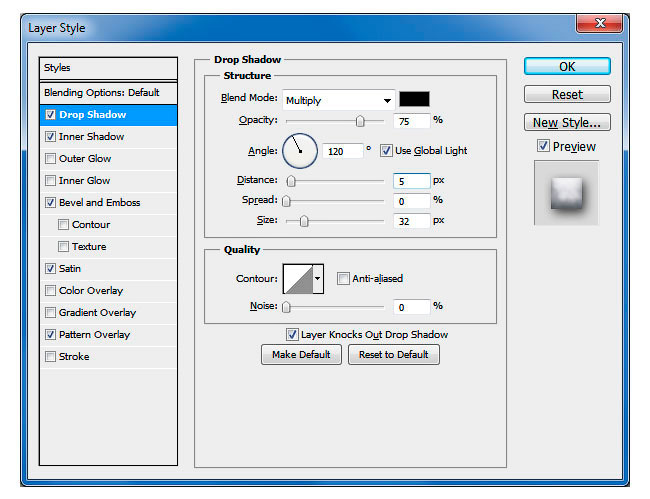This screenshot has width=650, height=499.
Task: Click the Opacity value field
Action: [x=411, y=121]
